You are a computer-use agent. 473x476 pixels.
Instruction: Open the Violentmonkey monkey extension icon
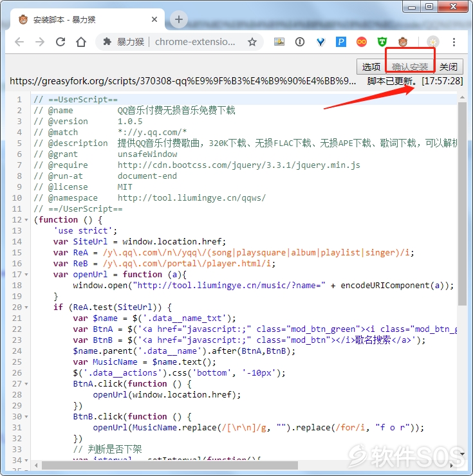(403, 42)
